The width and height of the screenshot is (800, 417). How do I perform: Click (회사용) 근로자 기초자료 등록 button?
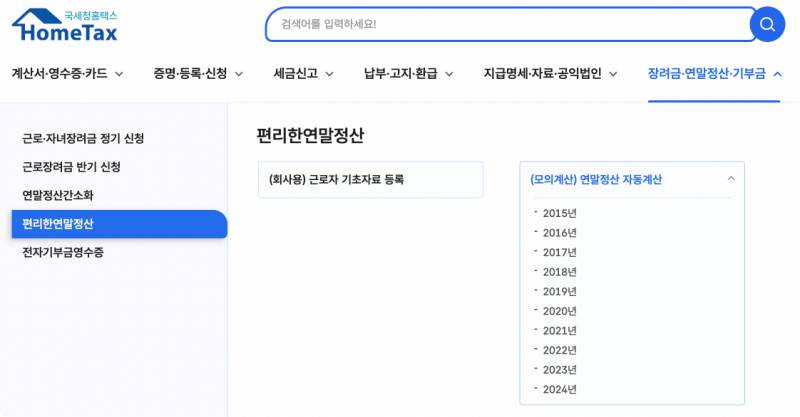click(371, 180)
